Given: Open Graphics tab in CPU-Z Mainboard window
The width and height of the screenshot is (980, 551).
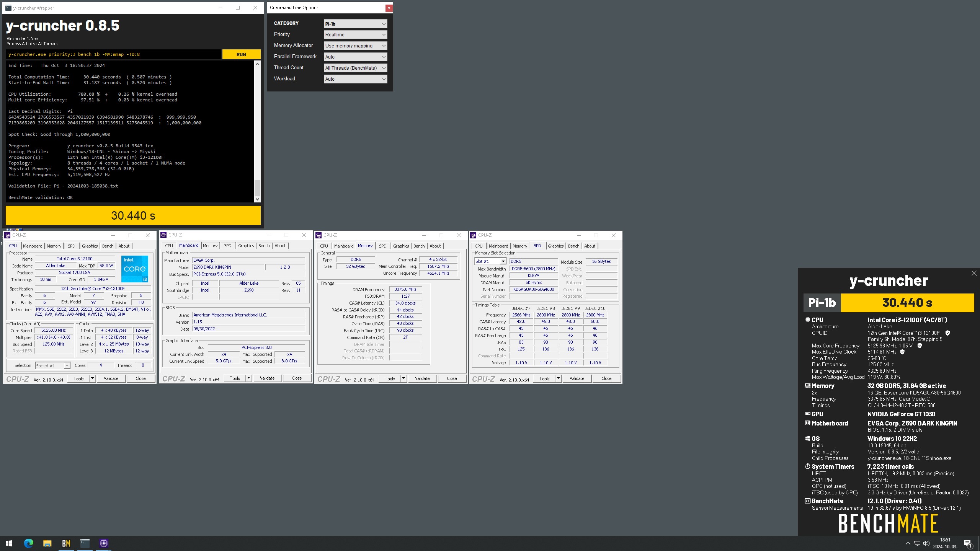Looking at the screenshot, I should (246, 246).
